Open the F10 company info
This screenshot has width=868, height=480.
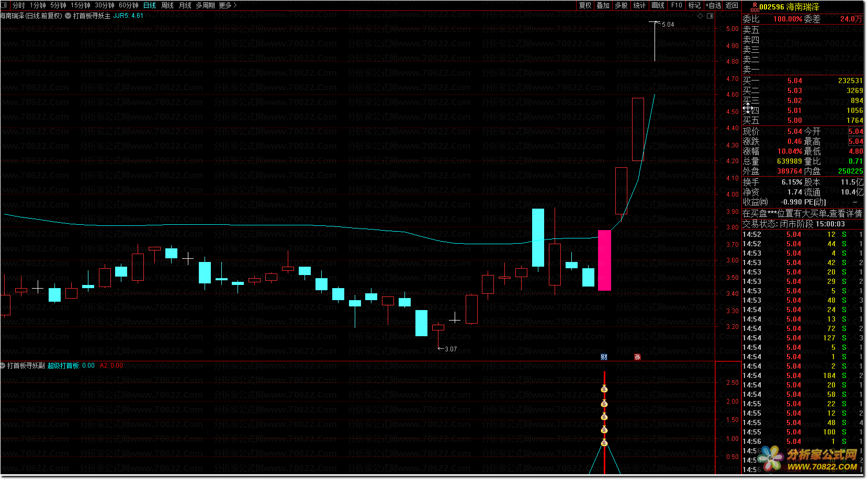pos(677,5)
